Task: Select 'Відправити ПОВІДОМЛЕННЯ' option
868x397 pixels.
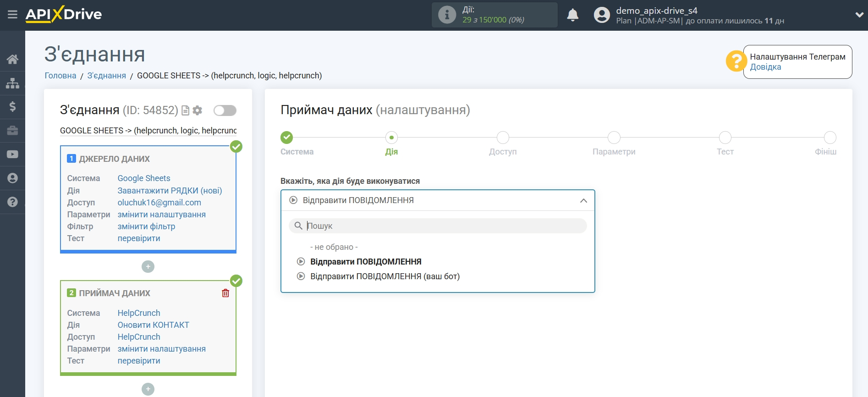Action: [366, 262]
